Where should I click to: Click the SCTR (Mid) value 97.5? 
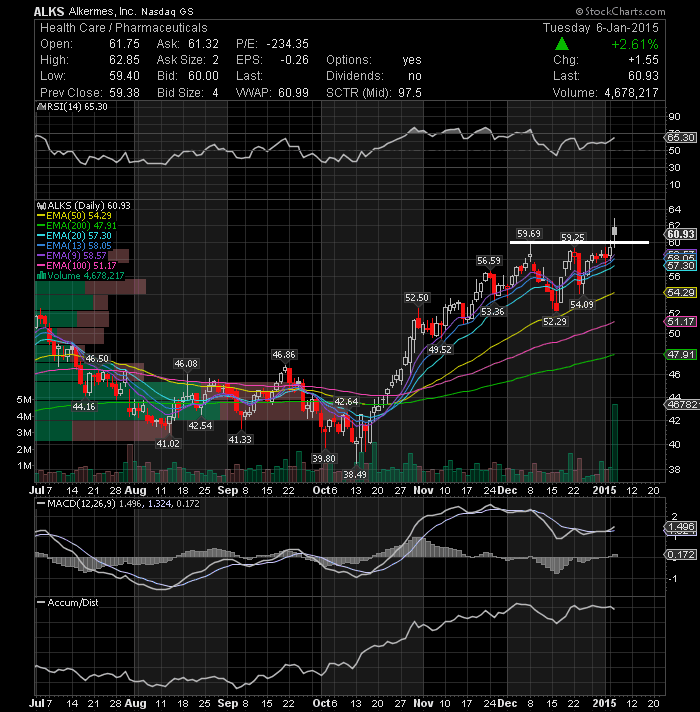[410, 93]
